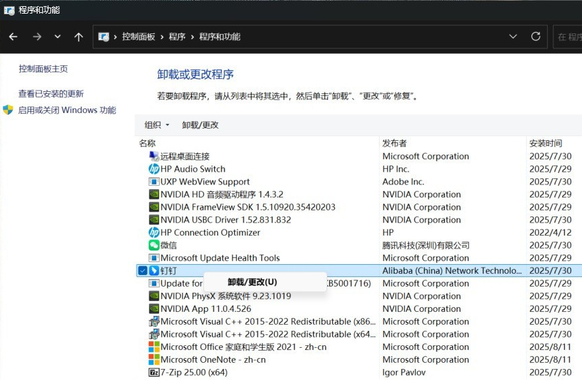Click Microsoft Update Health Tools icon
The image size is (582, 380).
tap(154, 258)
